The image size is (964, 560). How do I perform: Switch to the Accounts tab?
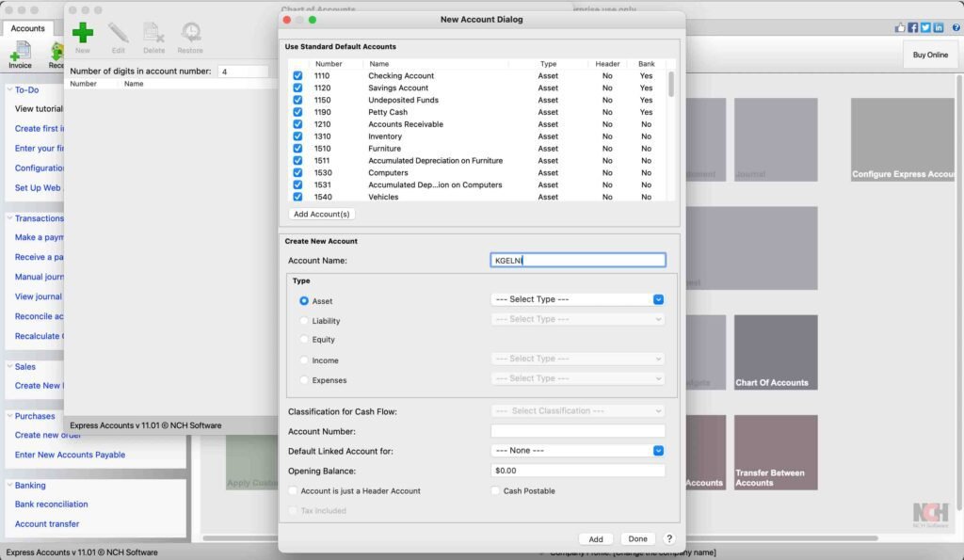[27, 28]
